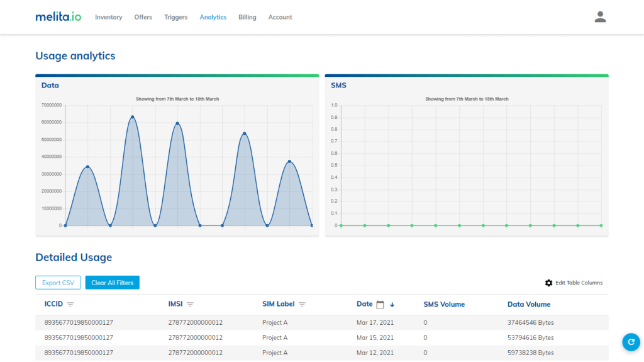Open the ICCID column filter icon
Screen dimensions: 644x362
pyautogui.click(x=70, y=305)
